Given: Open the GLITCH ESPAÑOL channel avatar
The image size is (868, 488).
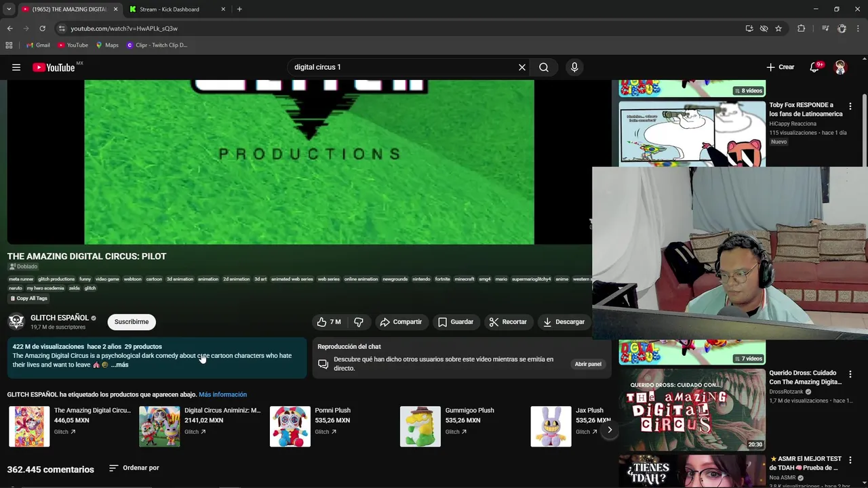Looking at the screenshot, I should (16, 322).
